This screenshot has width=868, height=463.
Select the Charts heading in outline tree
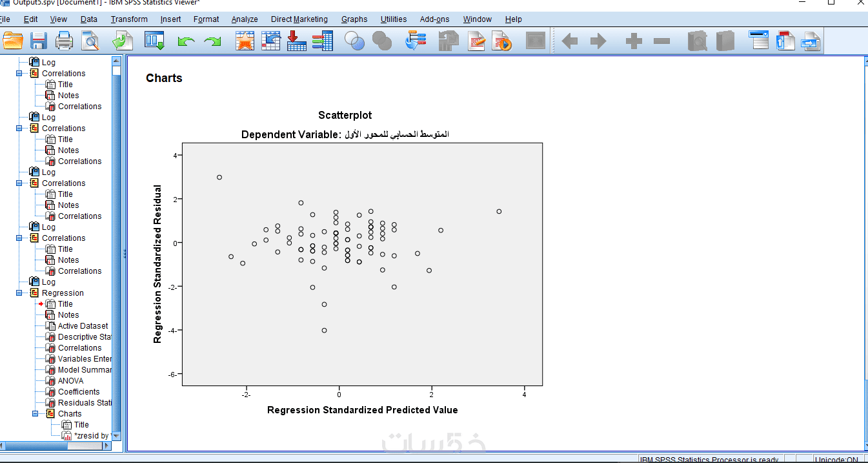click(70, 414)
